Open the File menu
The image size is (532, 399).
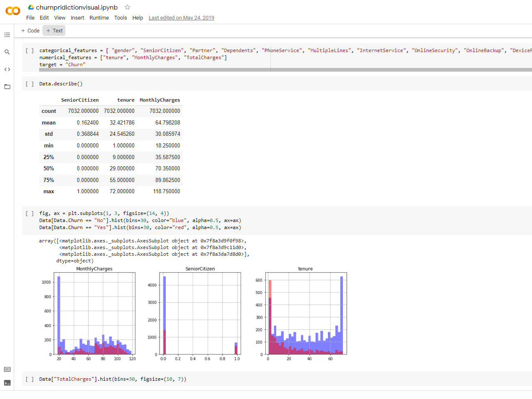[x=30, y=18]
